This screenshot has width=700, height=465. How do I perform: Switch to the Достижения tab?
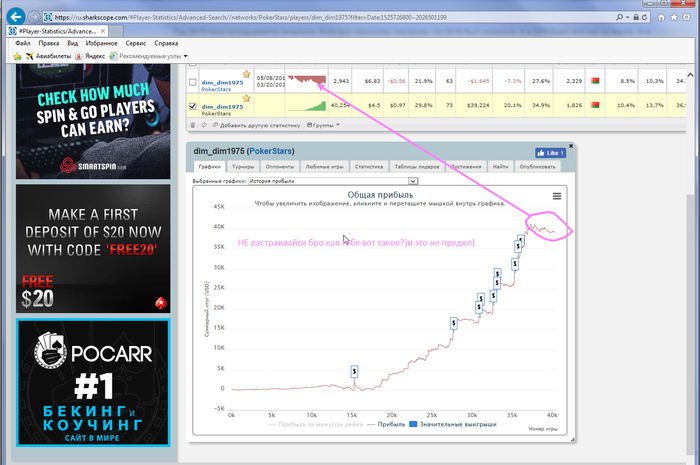pyautogui.click(x=466, y=166)
